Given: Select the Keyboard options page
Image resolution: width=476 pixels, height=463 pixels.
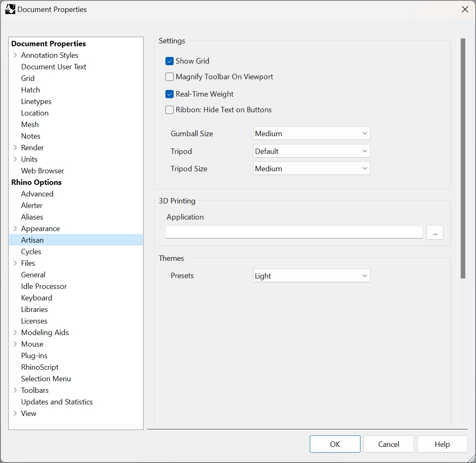Looking at the screenshot, I should point(37,298).
